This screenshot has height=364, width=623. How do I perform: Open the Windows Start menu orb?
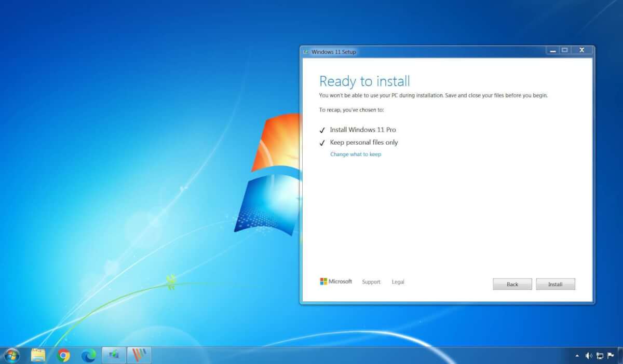tap(11, 355)
